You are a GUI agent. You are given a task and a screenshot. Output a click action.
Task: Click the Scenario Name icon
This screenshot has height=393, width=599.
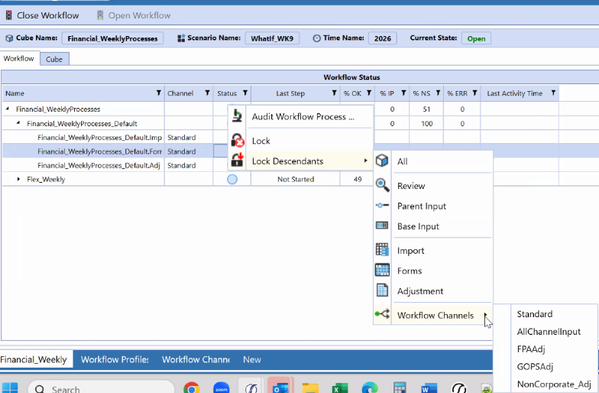coord(181,38)
